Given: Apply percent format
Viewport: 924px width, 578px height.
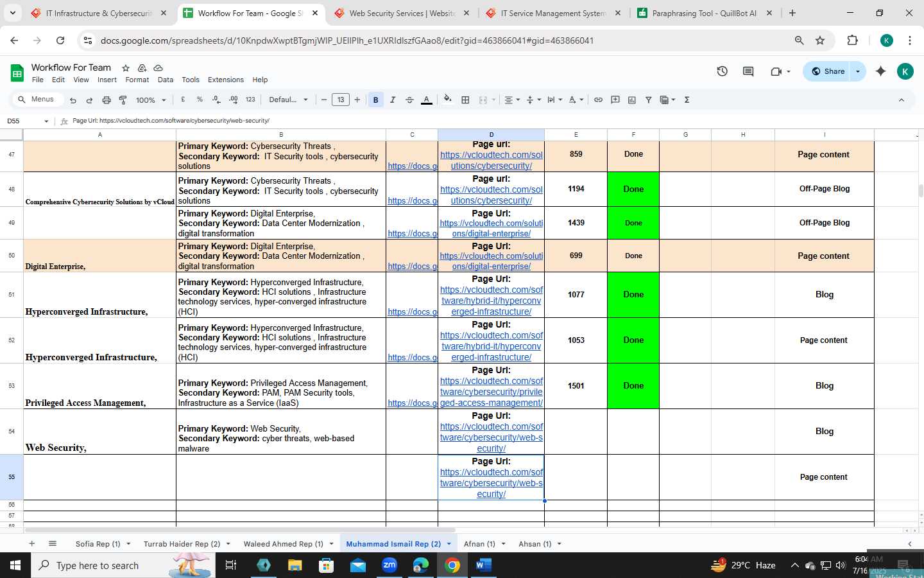Looking at the screenshot, I should [200, 100].
